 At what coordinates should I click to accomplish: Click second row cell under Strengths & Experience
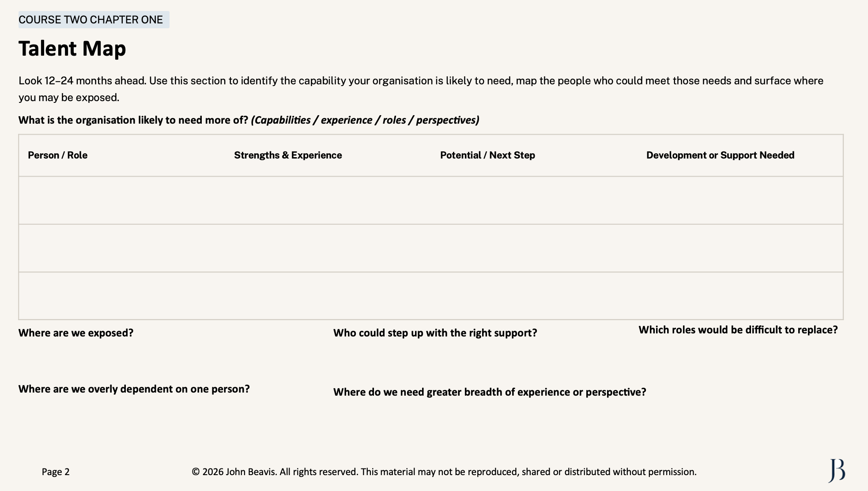click(x=328, y=248)
